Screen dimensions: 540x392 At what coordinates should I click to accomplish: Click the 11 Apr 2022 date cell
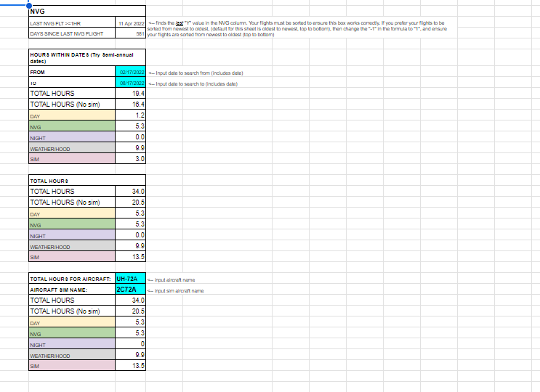[131, 24]
